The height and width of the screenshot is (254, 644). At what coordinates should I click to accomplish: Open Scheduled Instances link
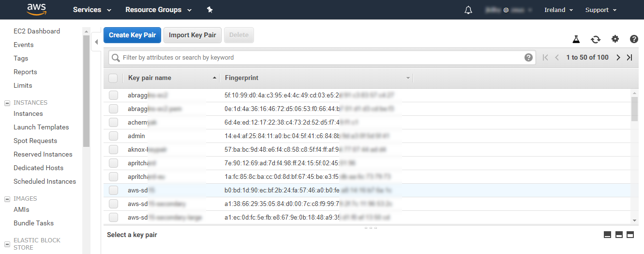[45, 181]
